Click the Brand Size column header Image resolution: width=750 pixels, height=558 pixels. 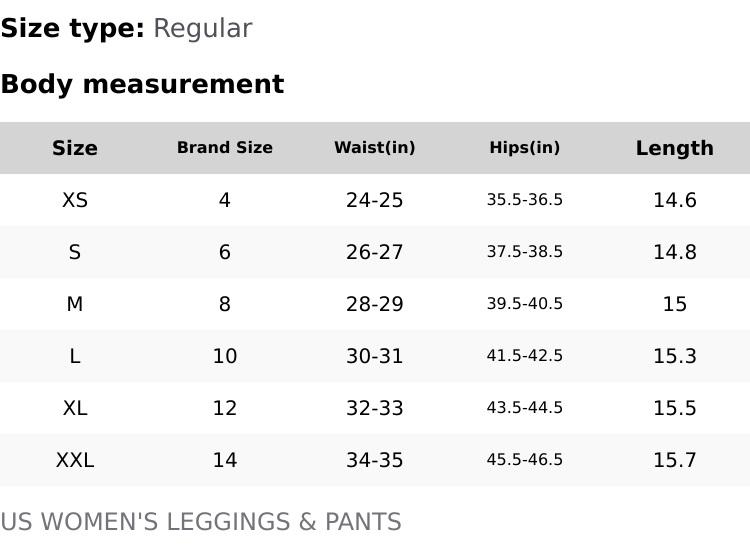pos(225,148)
